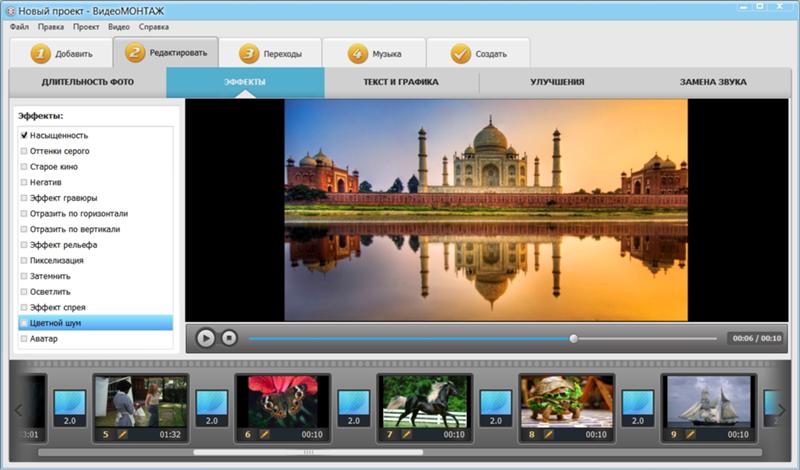This screenshot has width=800, height=470.
Task: Enable the Оттенки серого effect
Action: pos(24,151)
